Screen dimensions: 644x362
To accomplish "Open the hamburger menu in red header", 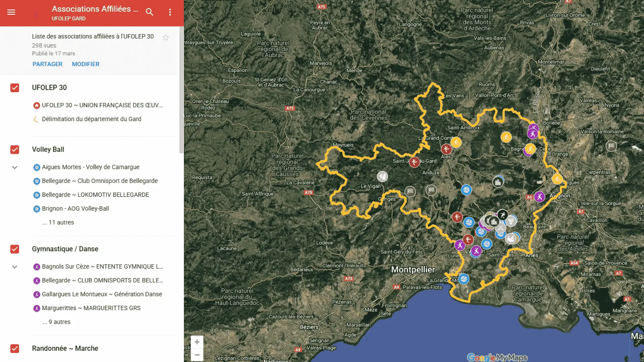I will pyautogui.click(x=11, y=12).
